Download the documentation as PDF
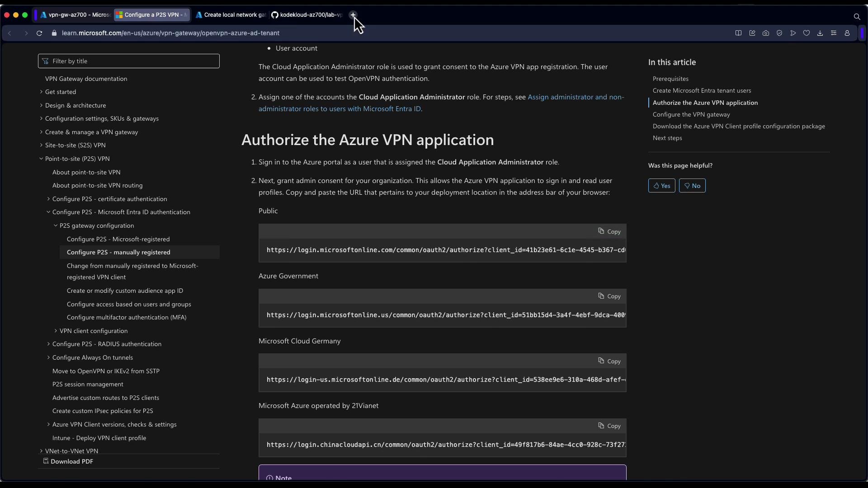The image size is (868, 488). coord(68,461)
